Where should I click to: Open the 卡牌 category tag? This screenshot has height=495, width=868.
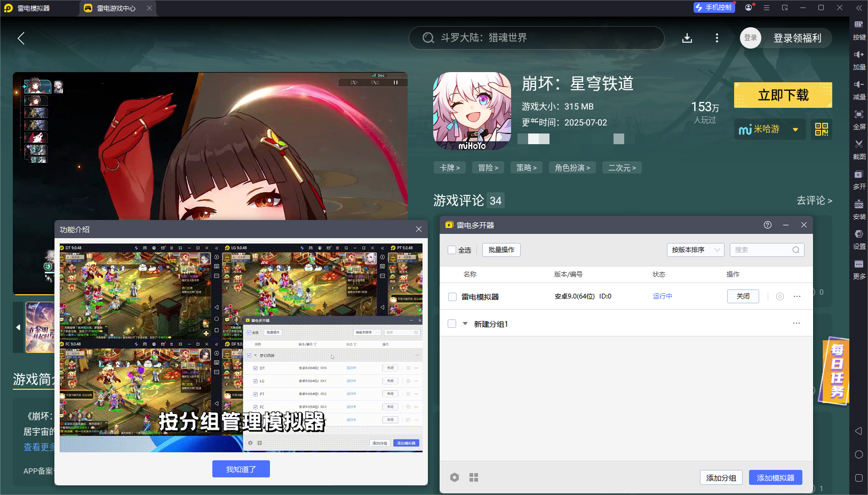pos(450,168)
